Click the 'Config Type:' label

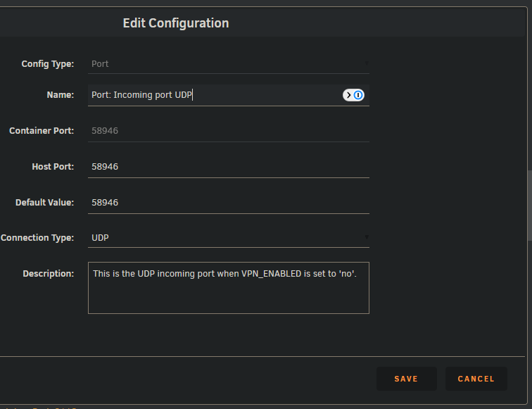point(48,64)
